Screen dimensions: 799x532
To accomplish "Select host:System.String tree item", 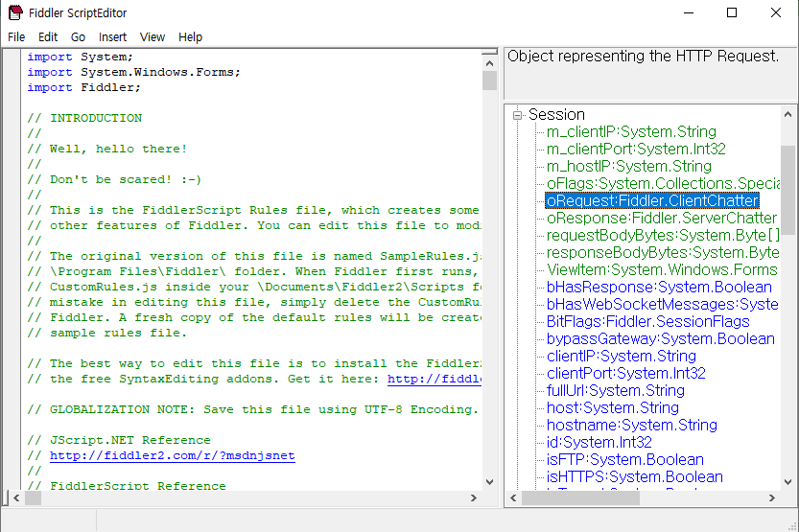I will tap(613, 408).
